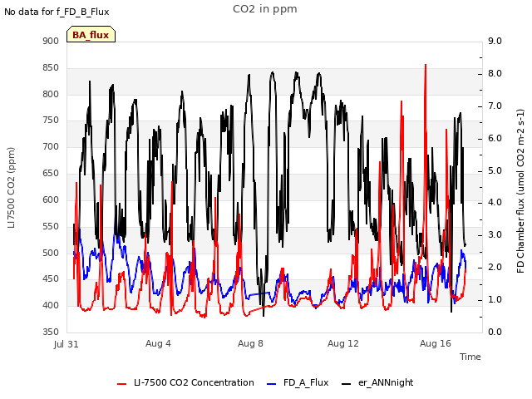This screenshot has height=399, width=532.
Task: Click the 6.0 label on right axis
Action: (495, 138)
